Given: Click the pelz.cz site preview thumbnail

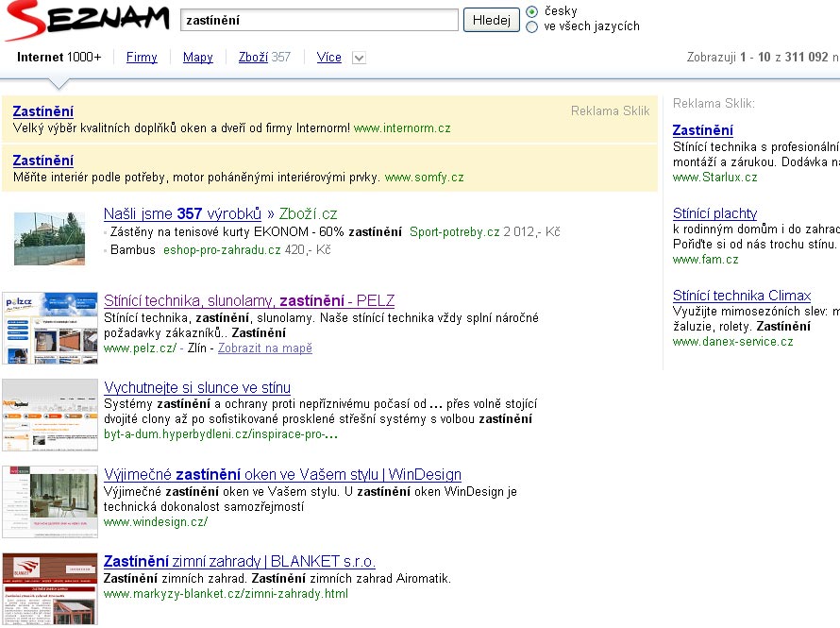Looking at the screenshot, I should pyautogui.click(x=50, y=328).
